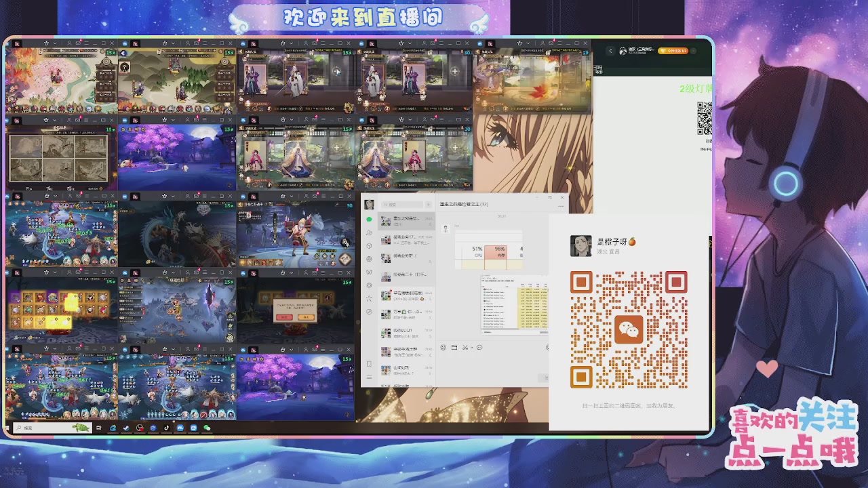Click the 是橙子呀 avatar on QR code card
The image size is (868, 488).
(580, 245)
